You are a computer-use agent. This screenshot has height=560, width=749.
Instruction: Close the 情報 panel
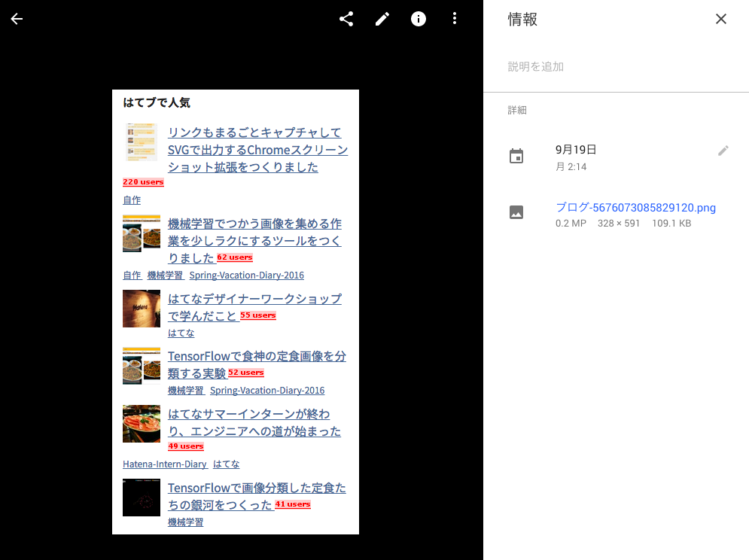pos(721,19)
